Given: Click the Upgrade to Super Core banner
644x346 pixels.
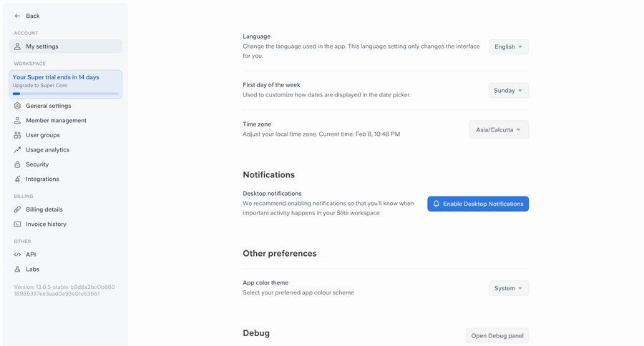Looking at the screenshot, I should (65, 85).
